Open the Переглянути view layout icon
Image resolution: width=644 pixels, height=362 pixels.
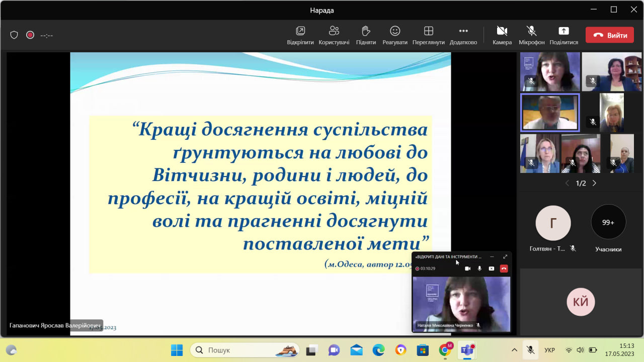pyautogui.click(x=428, y=31)
